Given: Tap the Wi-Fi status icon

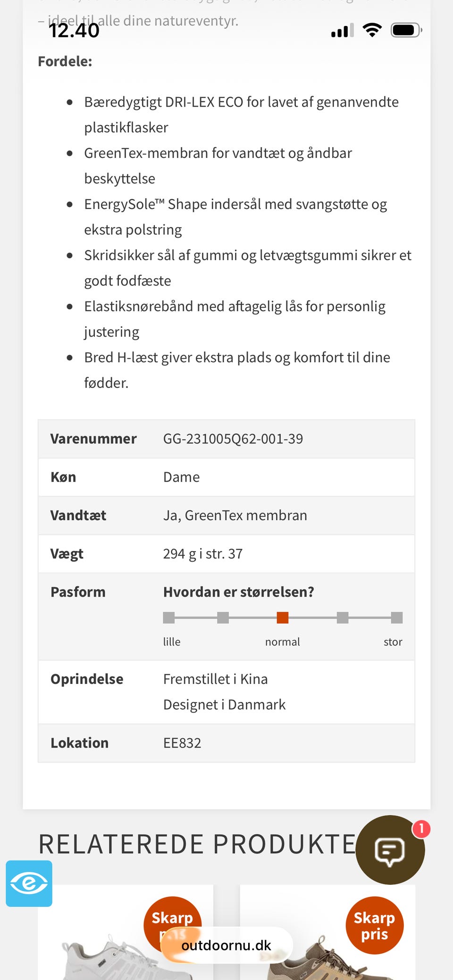Looking at the screenshot, I should click(372, 30).
